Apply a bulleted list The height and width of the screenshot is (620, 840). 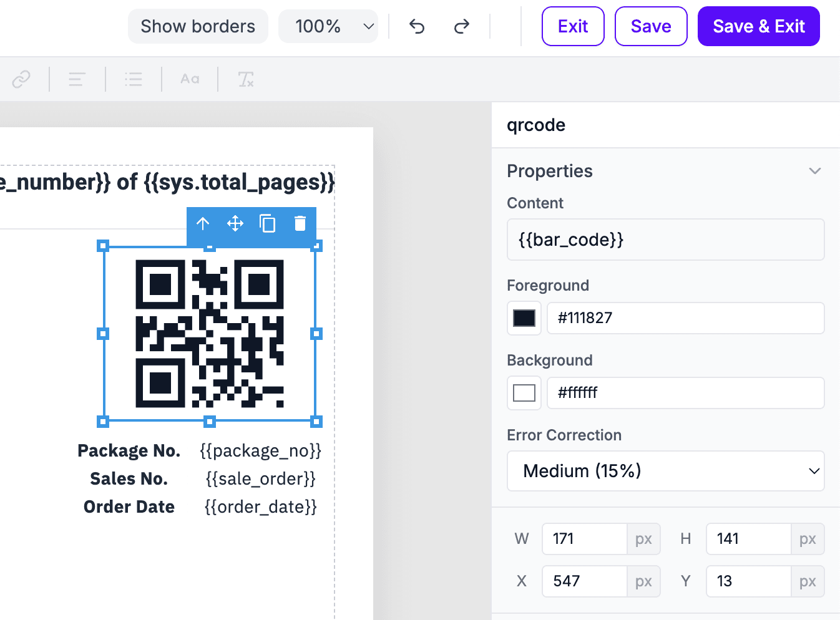click(x=133, y=79)
